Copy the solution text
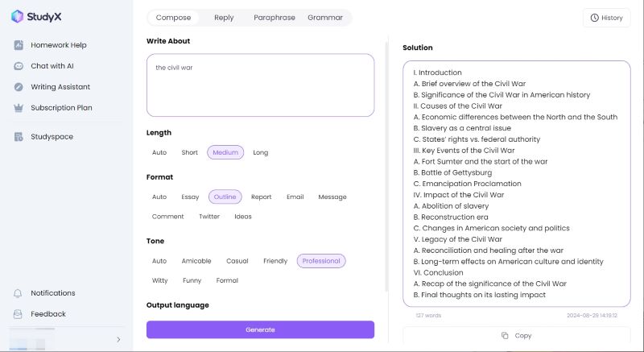 point(516,335)
